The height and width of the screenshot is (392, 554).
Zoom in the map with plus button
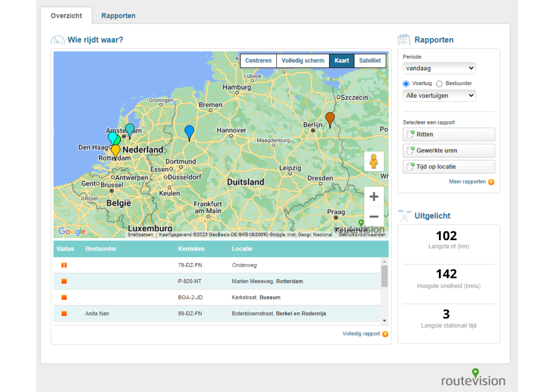pos(374,197)
